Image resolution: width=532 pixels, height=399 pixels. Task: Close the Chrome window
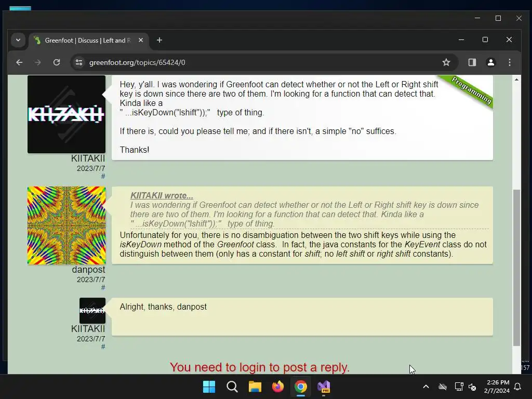click(x=509, y=39)
